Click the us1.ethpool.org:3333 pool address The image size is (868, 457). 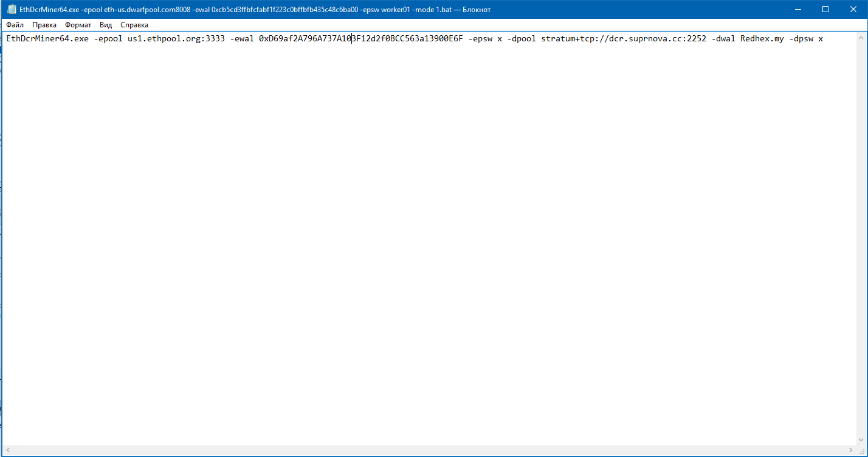(x=176, y=39)
